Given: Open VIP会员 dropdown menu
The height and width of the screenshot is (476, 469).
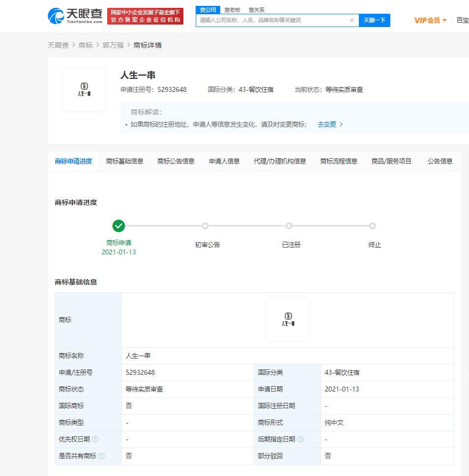Looking at the screenshot, I should point(430,20).
